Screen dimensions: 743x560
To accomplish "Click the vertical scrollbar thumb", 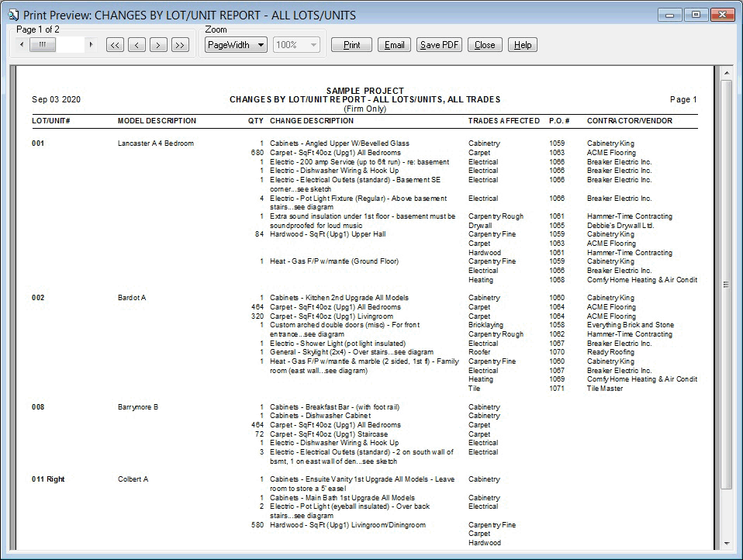I will coord(726,284).
